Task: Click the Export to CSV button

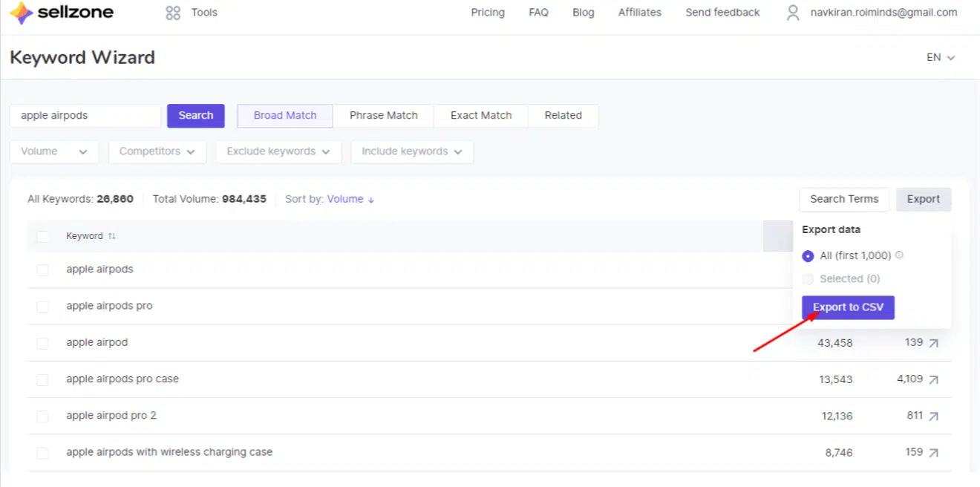Action: (x=848, y=307)
